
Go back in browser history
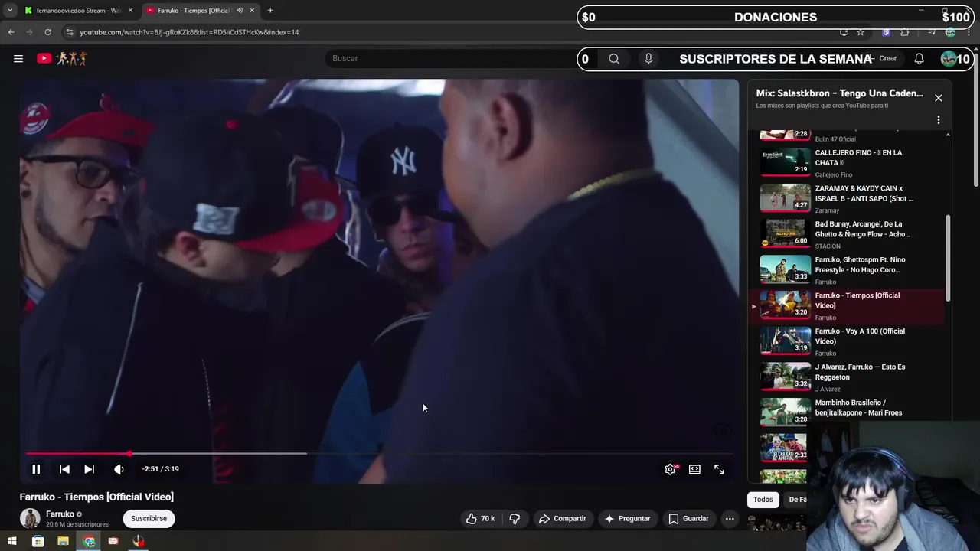[11, 32]
